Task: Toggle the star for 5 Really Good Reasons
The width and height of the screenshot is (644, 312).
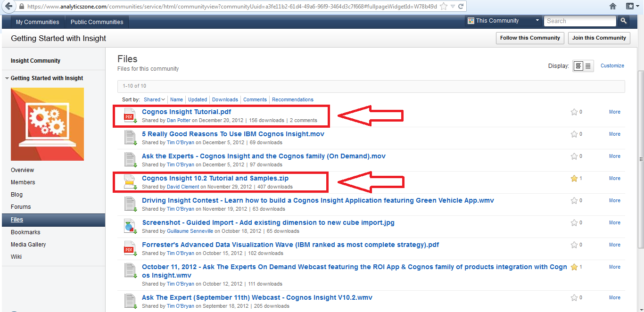Action: [x=574, y=134]
